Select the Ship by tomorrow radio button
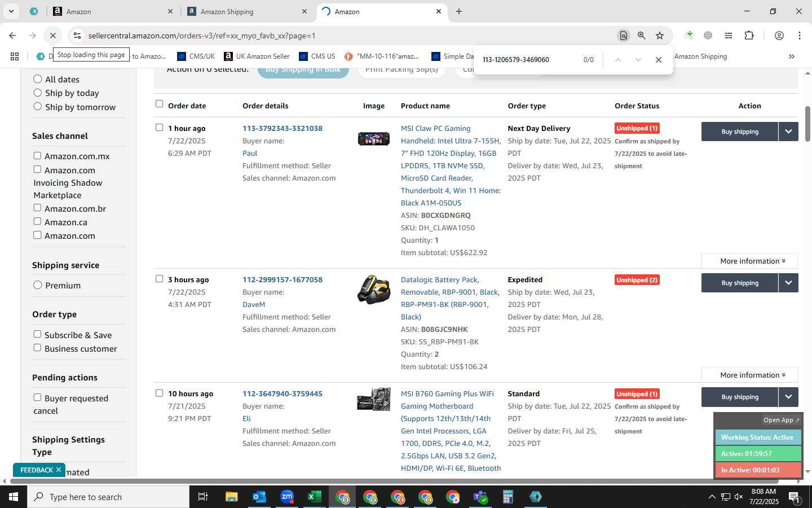This screenshot has width=812, height=508. [38, 106]
